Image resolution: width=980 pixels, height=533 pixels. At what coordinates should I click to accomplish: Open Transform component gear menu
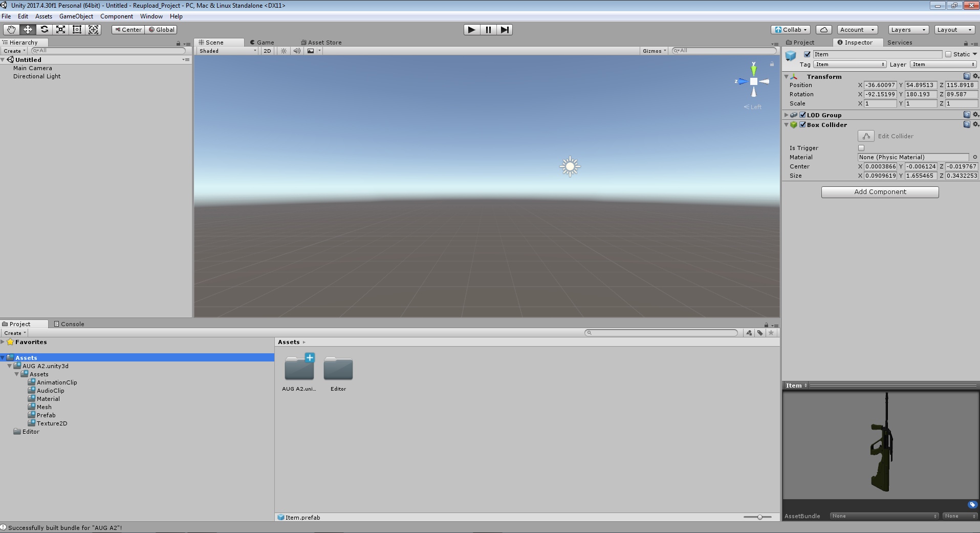975,76
